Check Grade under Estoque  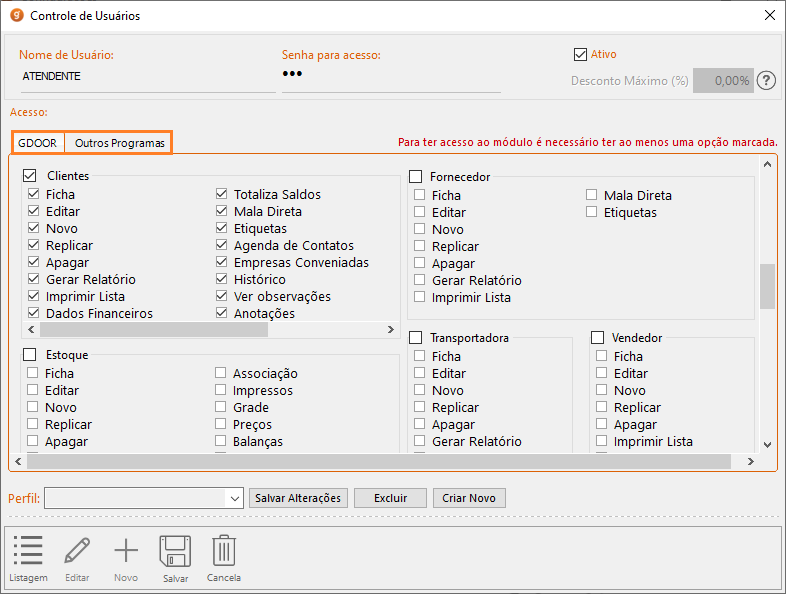coord(221,407)
